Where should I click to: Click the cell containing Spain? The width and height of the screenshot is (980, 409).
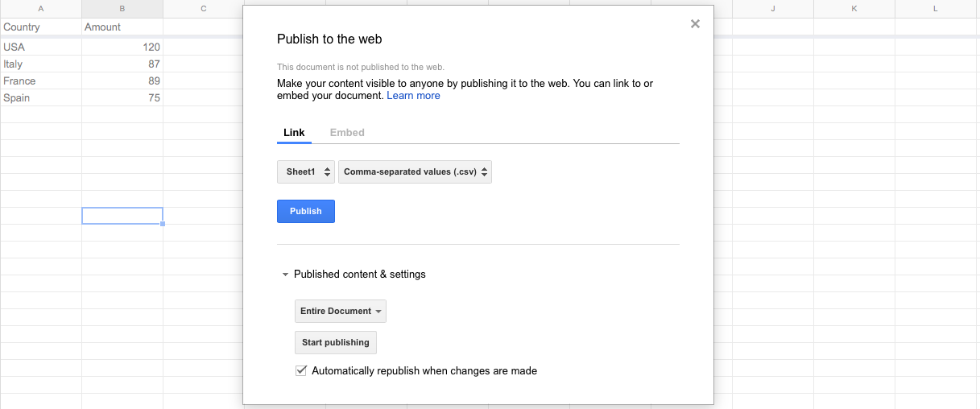tap(41, 98)
